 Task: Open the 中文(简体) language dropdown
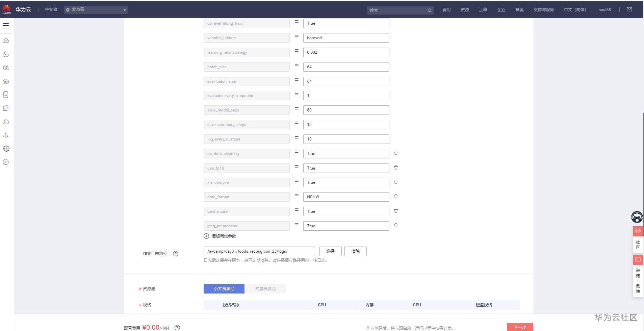(575, 10)
